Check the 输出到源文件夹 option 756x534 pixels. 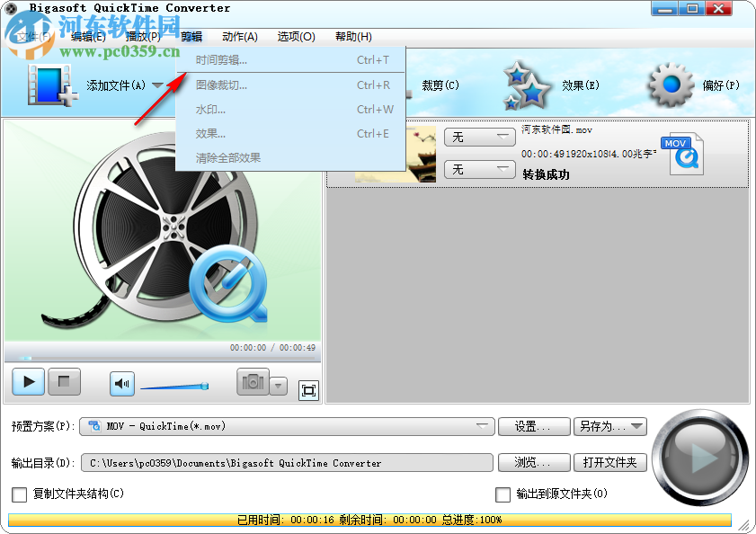503,494
